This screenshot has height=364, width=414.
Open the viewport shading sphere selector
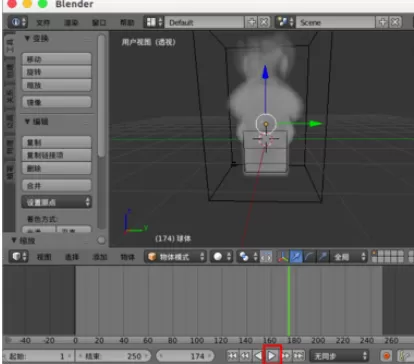click(221, 257)
